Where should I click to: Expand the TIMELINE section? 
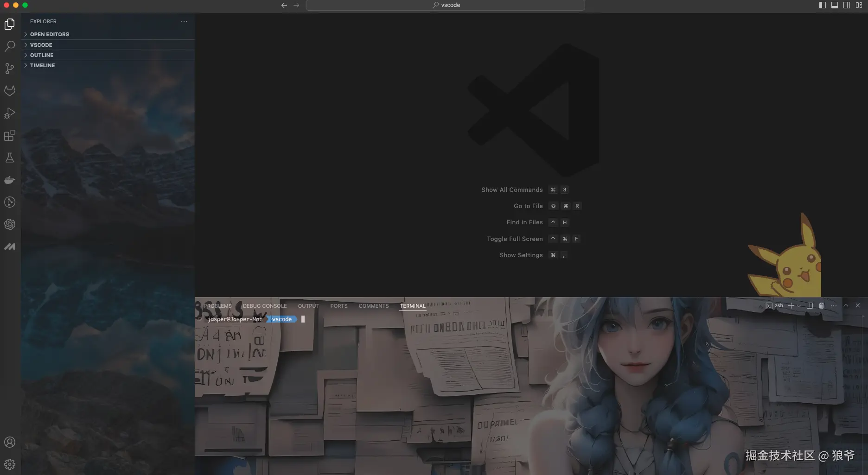coord(108,65)
